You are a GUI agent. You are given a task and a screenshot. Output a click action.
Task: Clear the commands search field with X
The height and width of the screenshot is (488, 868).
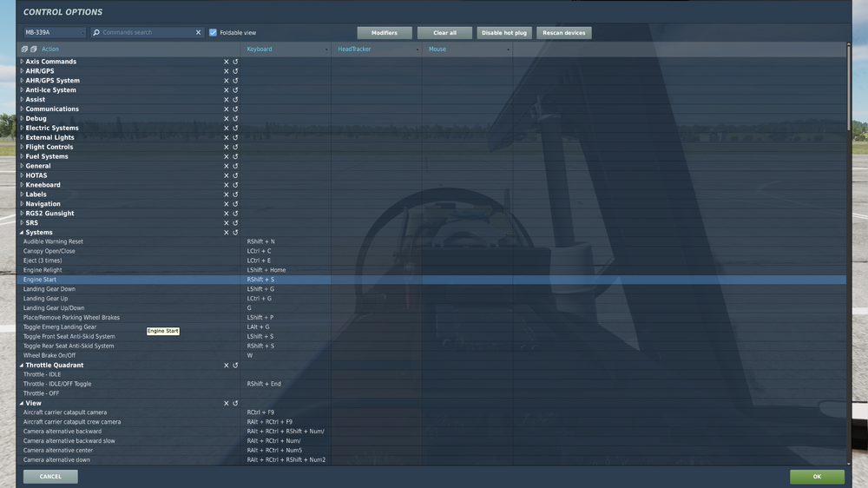coord(198,33)
